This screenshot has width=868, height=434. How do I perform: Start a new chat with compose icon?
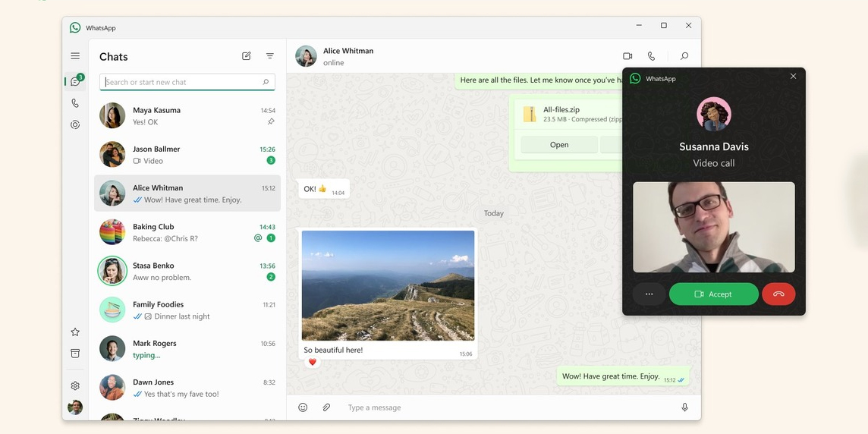point(247,56)
